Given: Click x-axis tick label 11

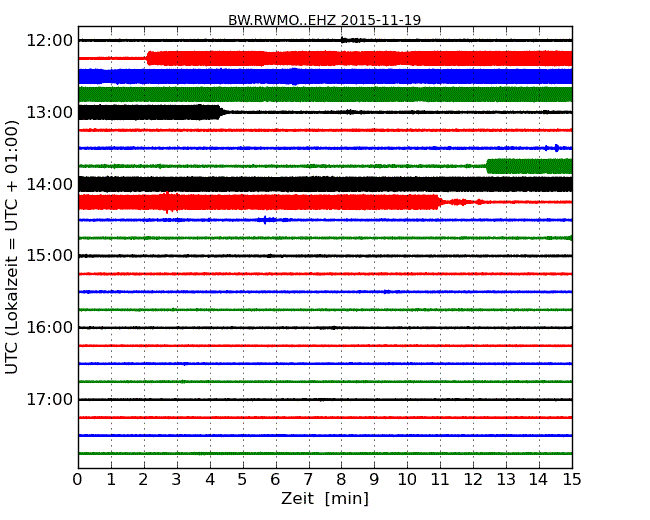Looking at the screenshot, I should click(440, 479).
